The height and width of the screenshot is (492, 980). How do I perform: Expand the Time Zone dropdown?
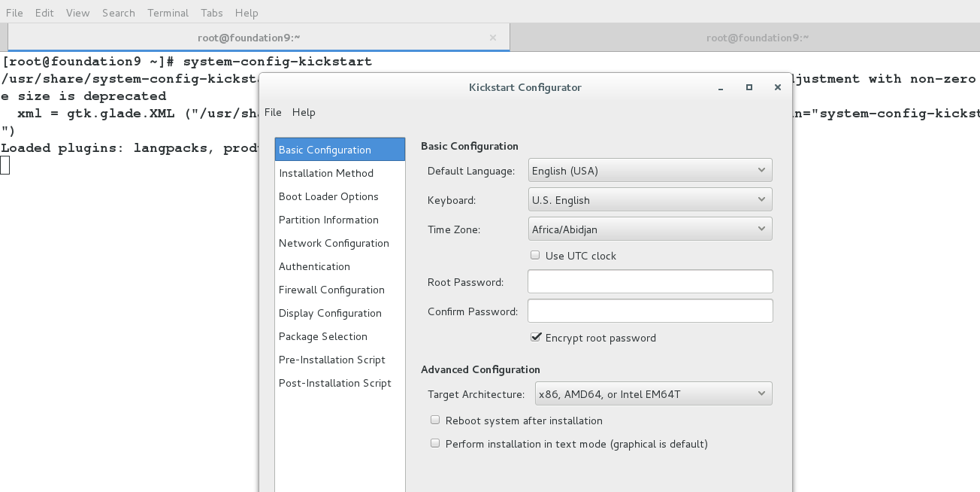650,229
